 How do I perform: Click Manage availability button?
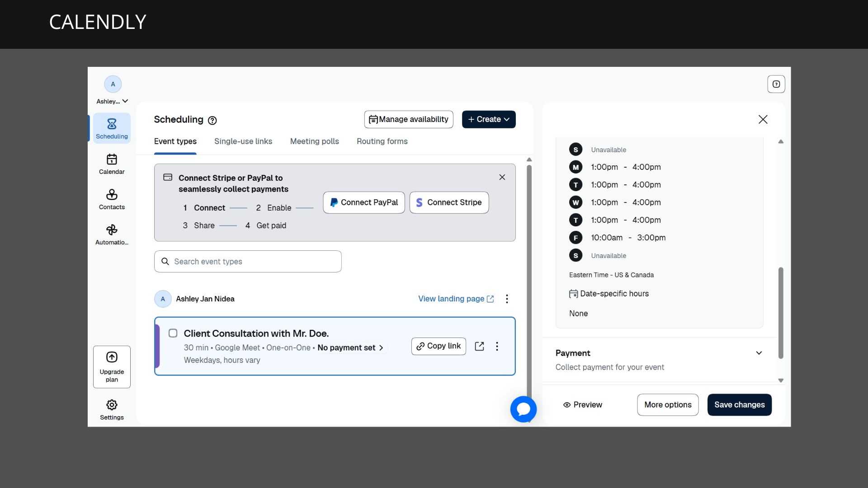tap(409, 119)
